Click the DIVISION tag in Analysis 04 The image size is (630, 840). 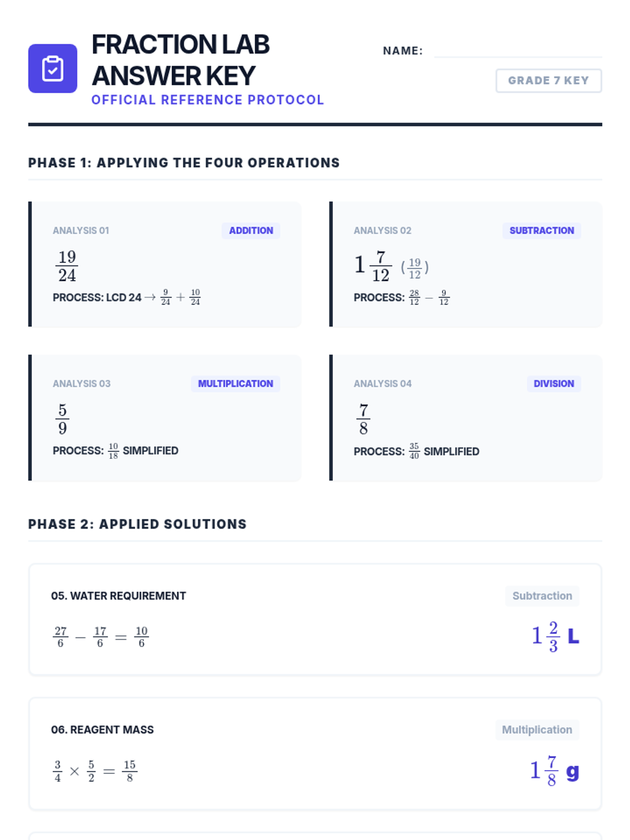(553, 384)
